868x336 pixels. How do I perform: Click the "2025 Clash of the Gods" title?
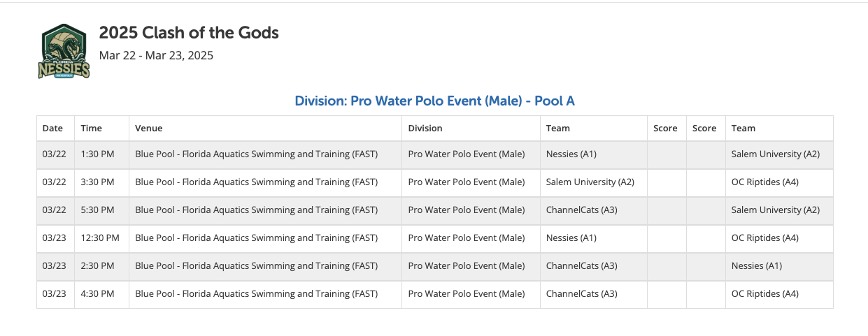tap(189, 33)
